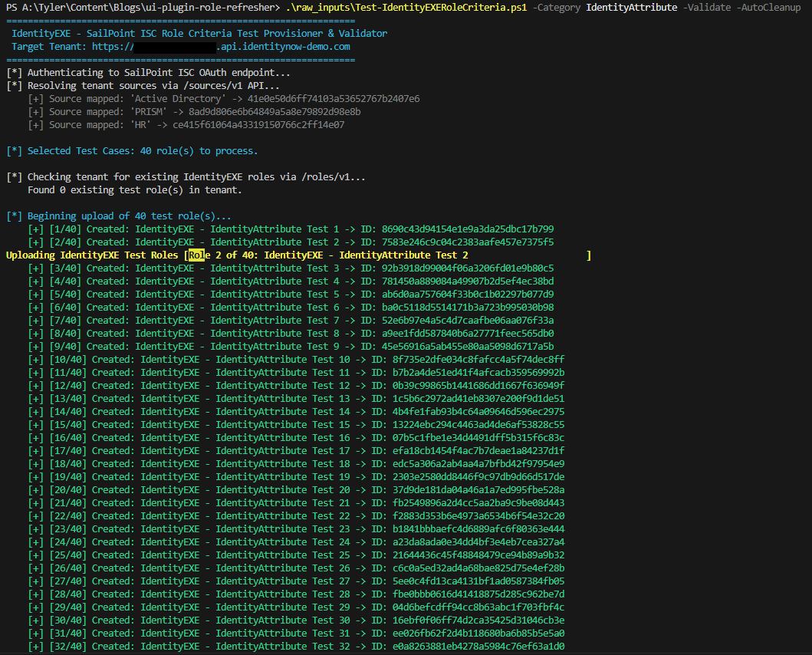Viewport: 812px width, 655px height.
Task: Click the 'Checking tenant for existing IdentityEXE roles' line
Action: pos(186,176)
